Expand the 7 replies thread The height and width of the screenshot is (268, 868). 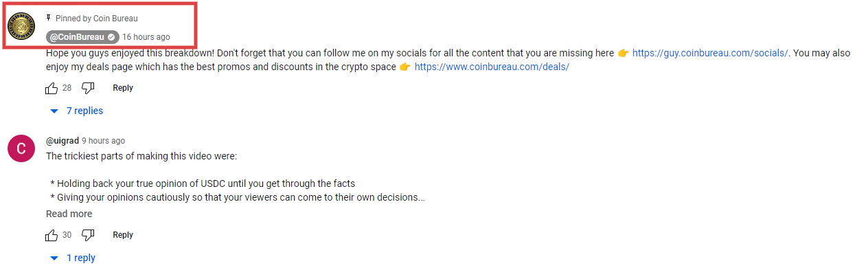point(77,111)
